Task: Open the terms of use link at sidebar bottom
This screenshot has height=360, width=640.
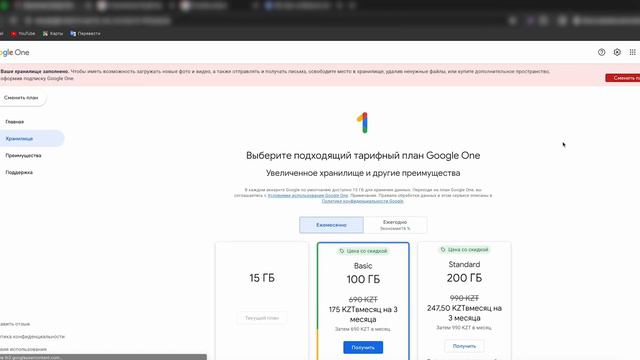Action: pos(23,349)
